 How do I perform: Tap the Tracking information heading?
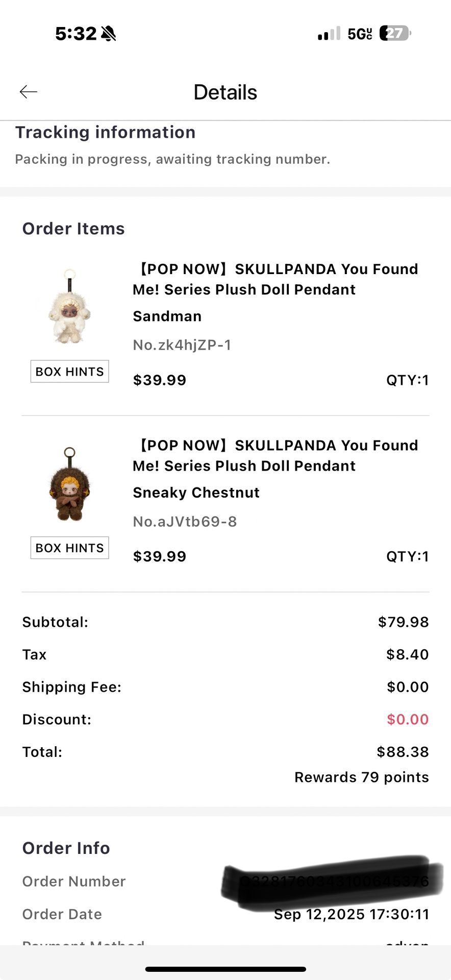tap(105, 132)
